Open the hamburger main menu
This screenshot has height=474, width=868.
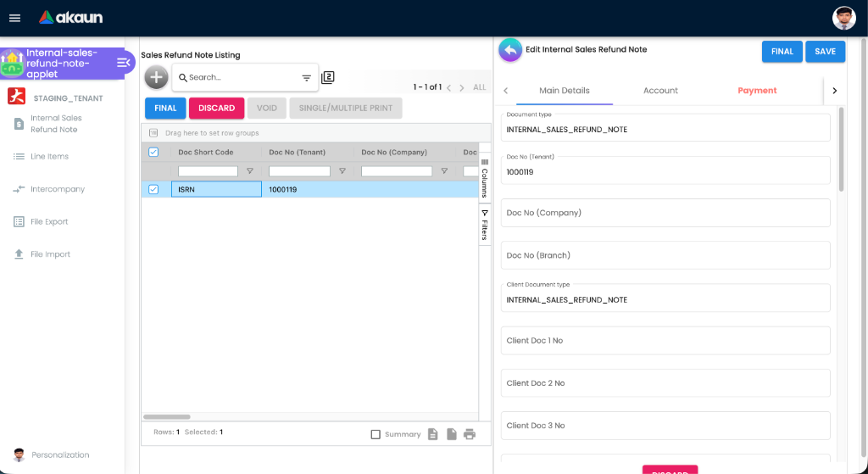pyautogui.click(x=15, y=18)
